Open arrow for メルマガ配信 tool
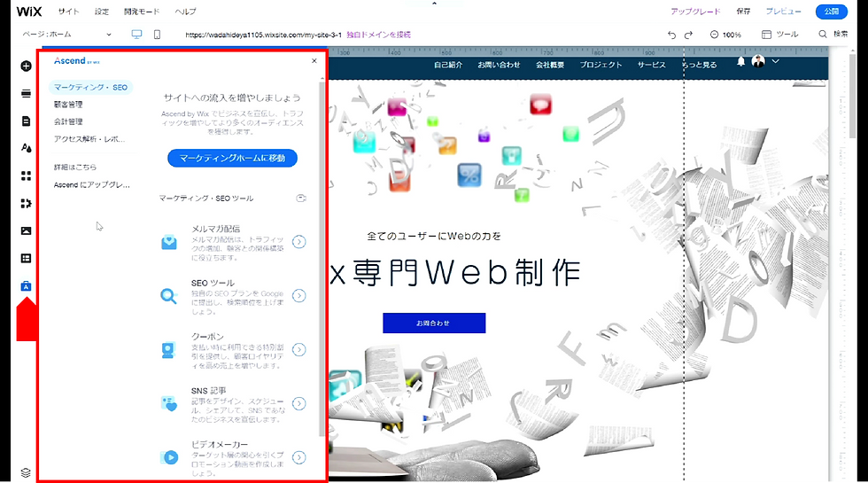The height and width of the screenshot is (483, 868). point(299,242)
